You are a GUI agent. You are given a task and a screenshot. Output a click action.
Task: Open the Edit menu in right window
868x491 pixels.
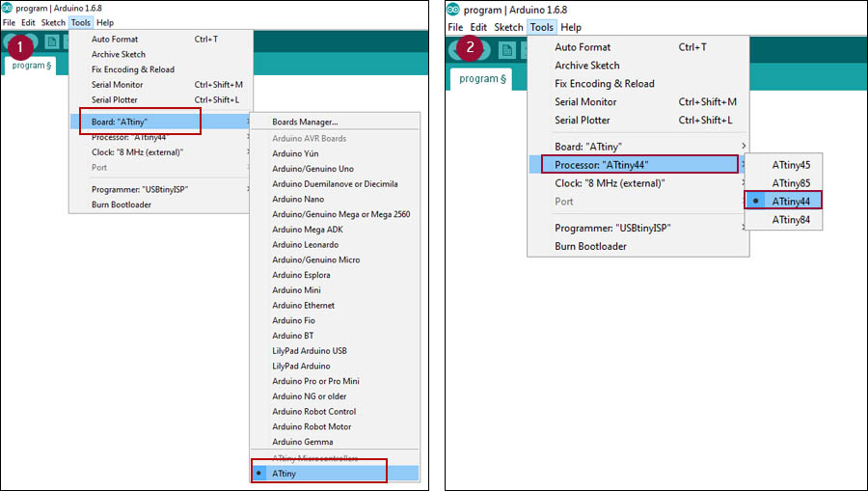[478, 27]
